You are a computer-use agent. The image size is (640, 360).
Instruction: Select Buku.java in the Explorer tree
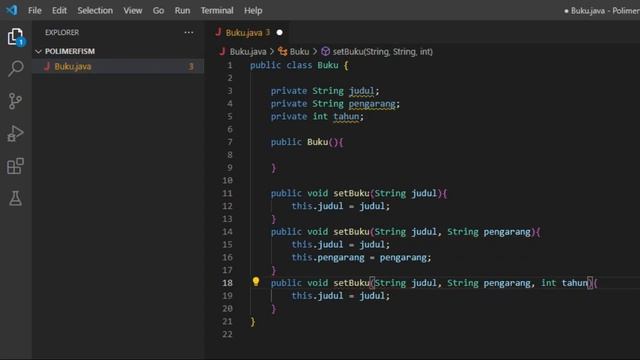118,66
